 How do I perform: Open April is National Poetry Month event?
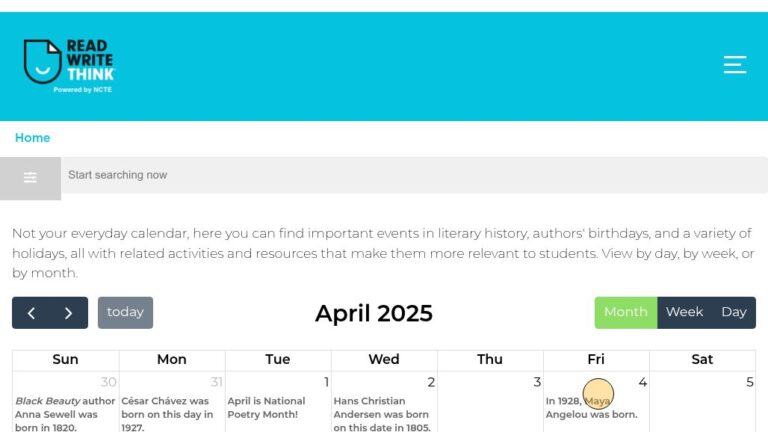(x=266, y=408)
